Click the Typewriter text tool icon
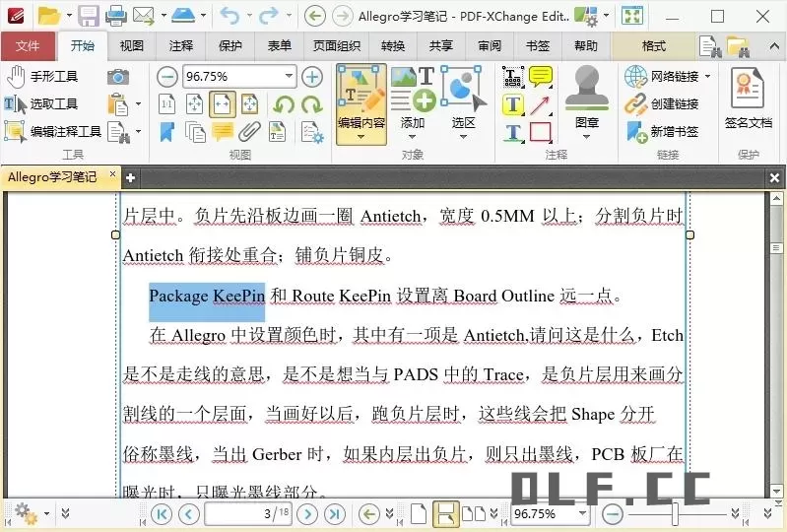Image resolution: width=787 pixels, height=532 pixels. (513, 77)
